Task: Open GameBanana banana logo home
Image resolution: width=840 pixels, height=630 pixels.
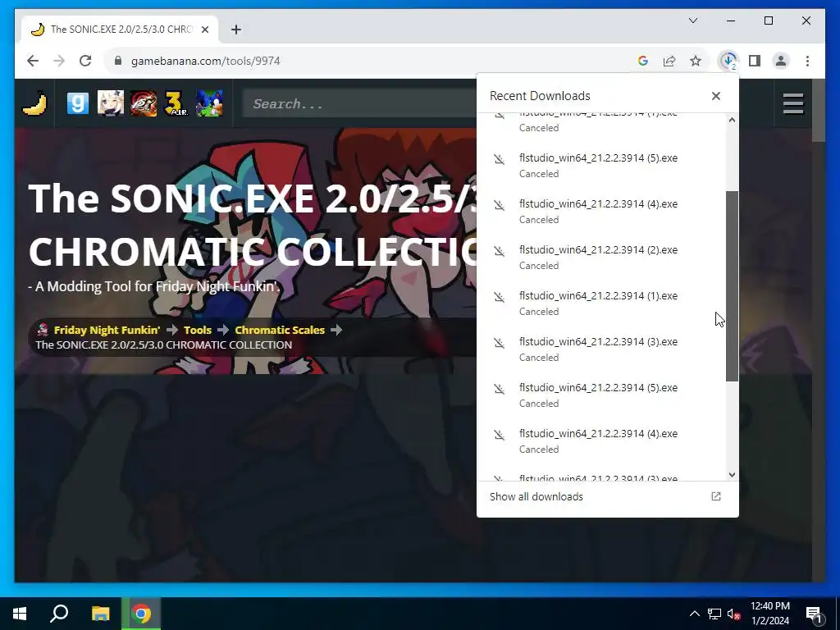Action: click(x=34, y=103)
